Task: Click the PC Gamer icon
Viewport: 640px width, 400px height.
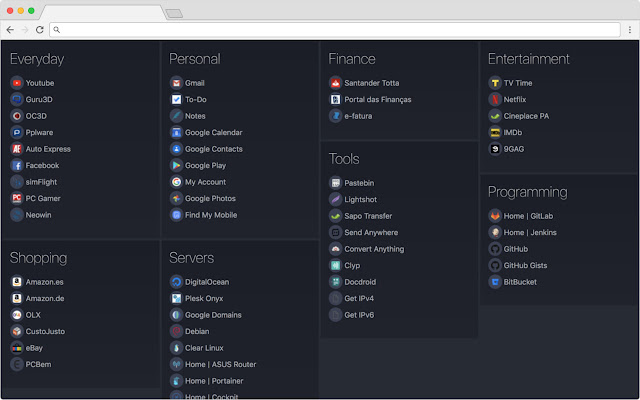Action: click(x=17, y=198)
